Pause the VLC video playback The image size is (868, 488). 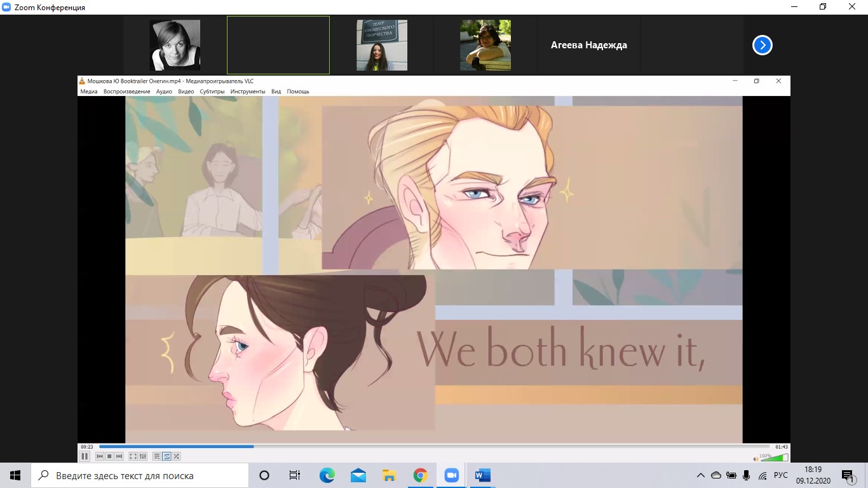point(85,456)
